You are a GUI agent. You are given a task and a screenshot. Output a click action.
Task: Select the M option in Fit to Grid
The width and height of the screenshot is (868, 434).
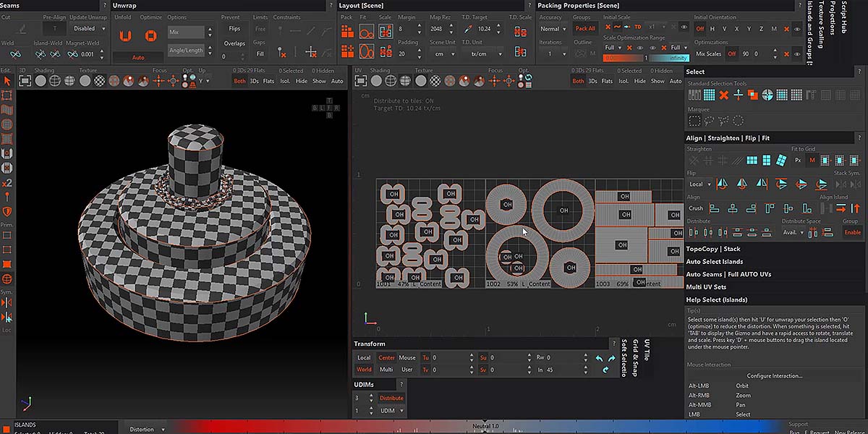tap(812, 160)
